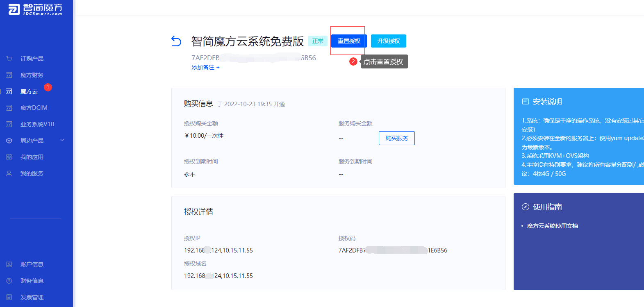Click the icon beside 魔方DCIM

pyautogui.click(x=9, y=108)
